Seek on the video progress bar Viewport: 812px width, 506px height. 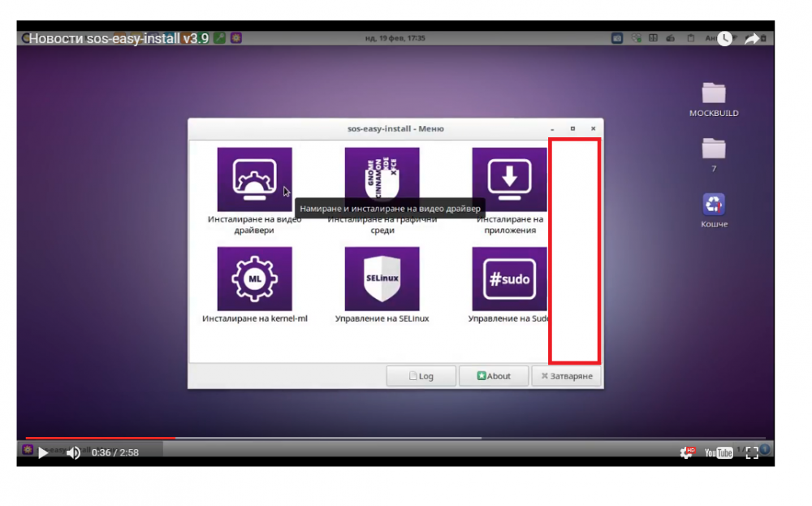click(395, 438)
